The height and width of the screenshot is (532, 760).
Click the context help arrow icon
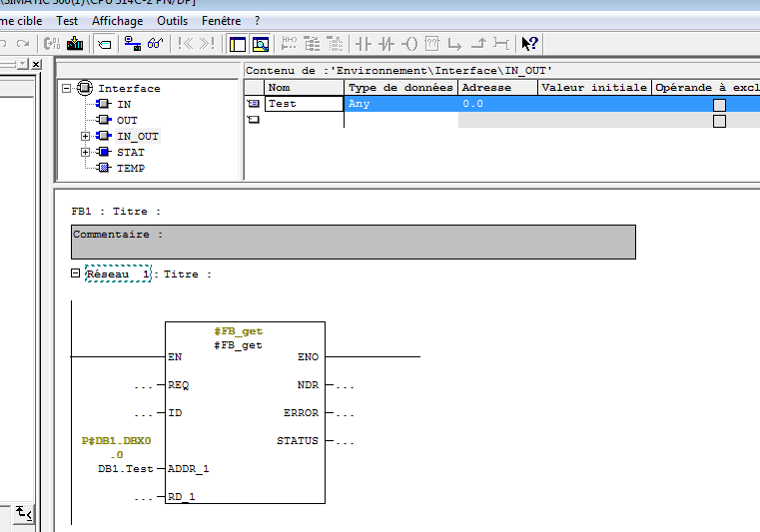point(530,43)
